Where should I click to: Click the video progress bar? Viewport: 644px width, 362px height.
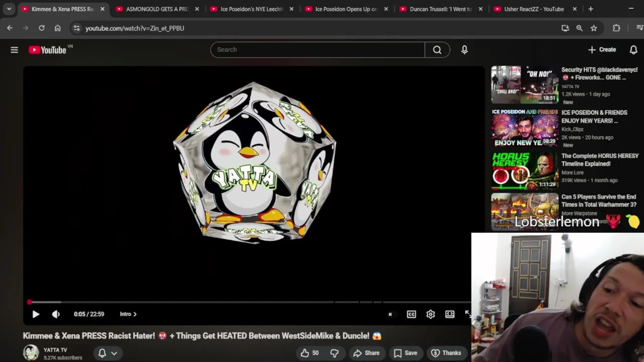pyautogui.click(x=249, y=302)
